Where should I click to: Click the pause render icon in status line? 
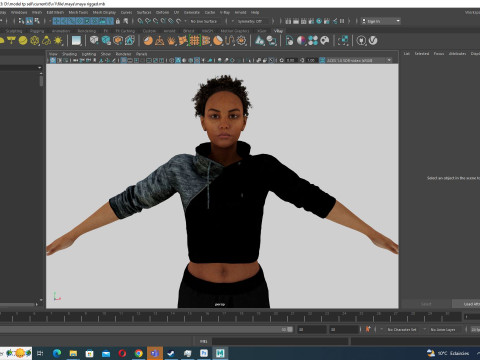(x=342, y=21)
